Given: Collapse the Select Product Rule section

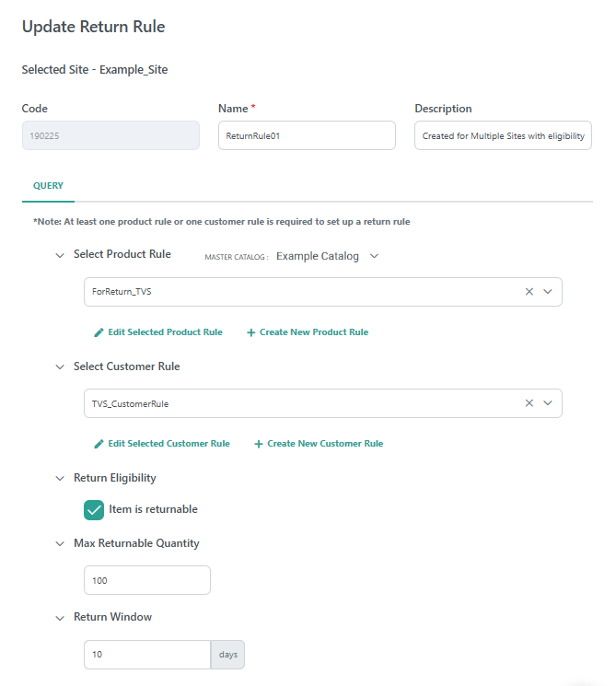Looking at the screenshot, I should (60, 255).
